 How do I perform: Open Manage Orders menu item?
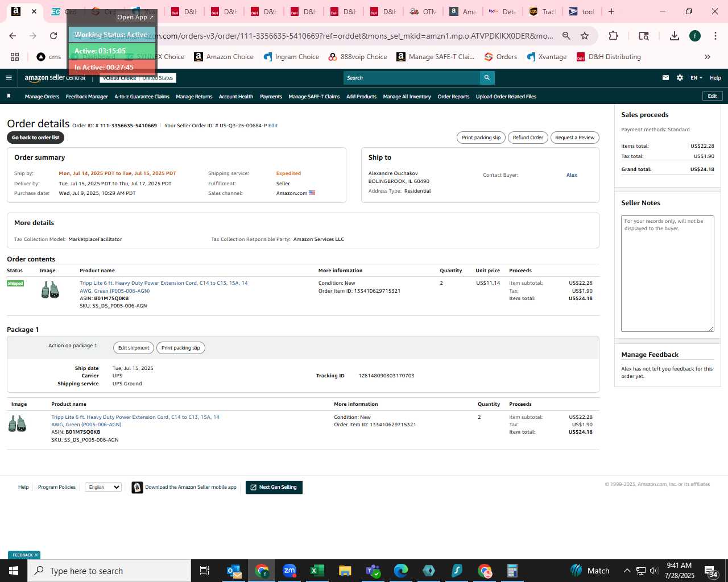[x=42, y=97]
